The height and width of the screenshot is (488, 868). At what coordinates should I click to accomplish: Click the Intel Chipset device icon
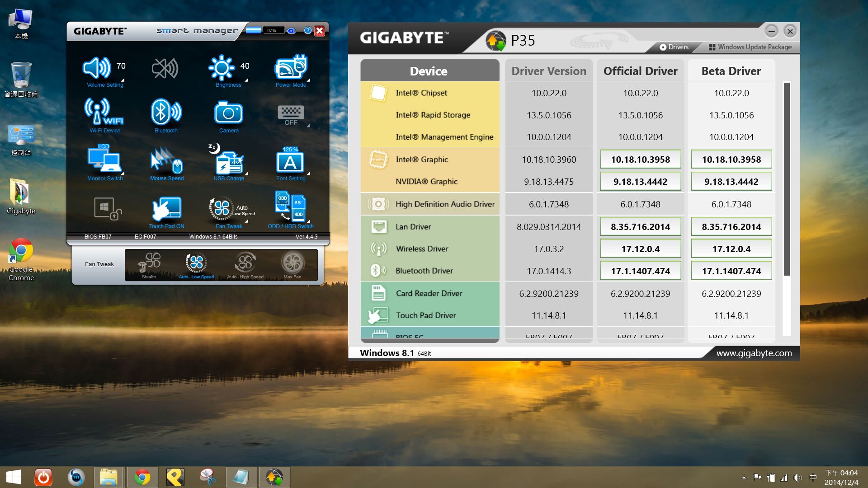pos(378,93)
